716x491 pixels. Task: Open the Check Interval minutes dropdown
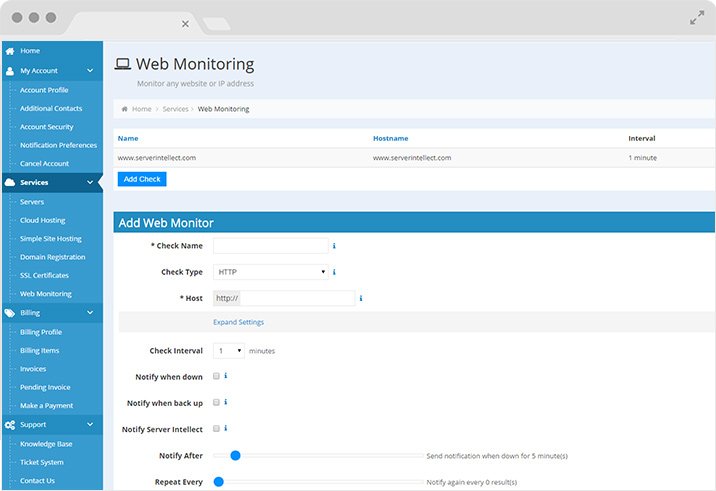229,351
